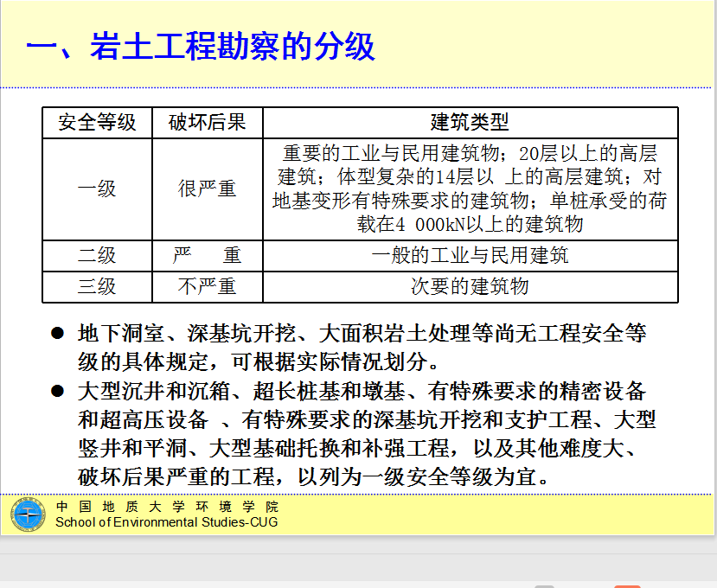Select the 破坏后果 table header cell
This screenshot has width=717, height=588.
[208, 122]
